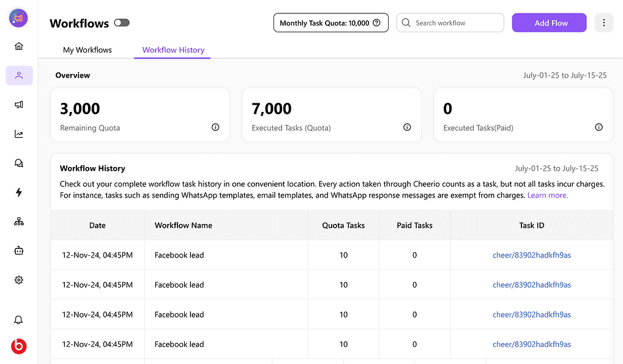Screen dimensions: 623x364
Task: Open the contacts person icon
Action: pos(19,75)
